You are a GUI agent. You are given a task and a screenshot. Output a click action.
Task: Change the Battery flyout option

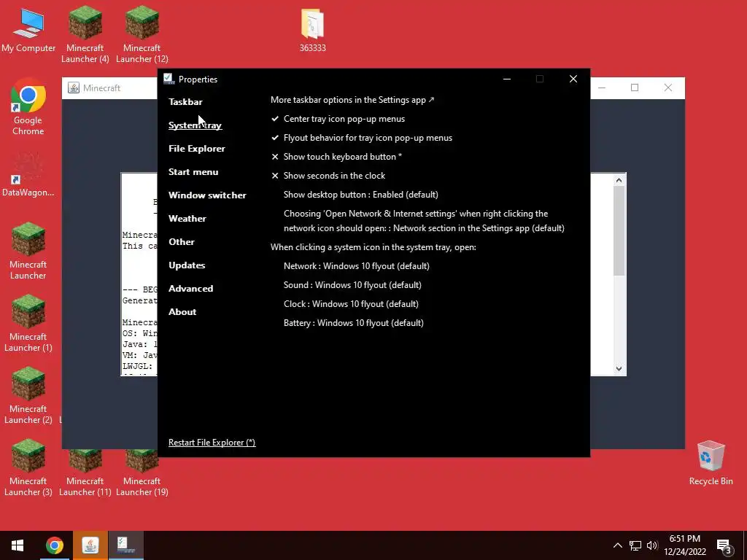(354, 323)
